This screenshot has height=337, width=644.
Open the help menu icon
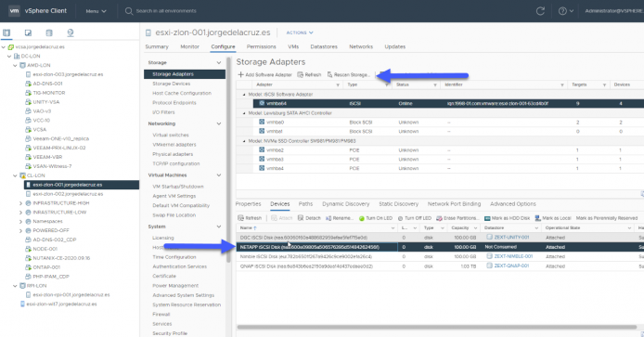click(x=565, y=11)
